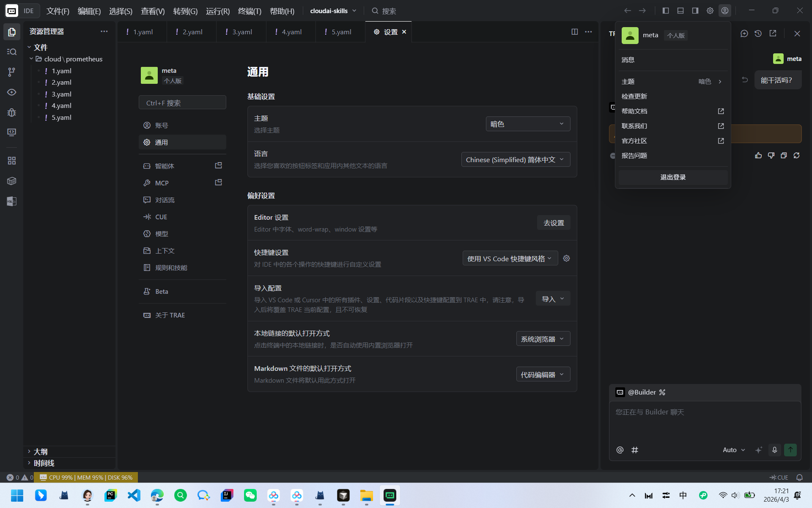Toggle the primary sidebar layout icon
812x508 pixels.
click(665, 11)
